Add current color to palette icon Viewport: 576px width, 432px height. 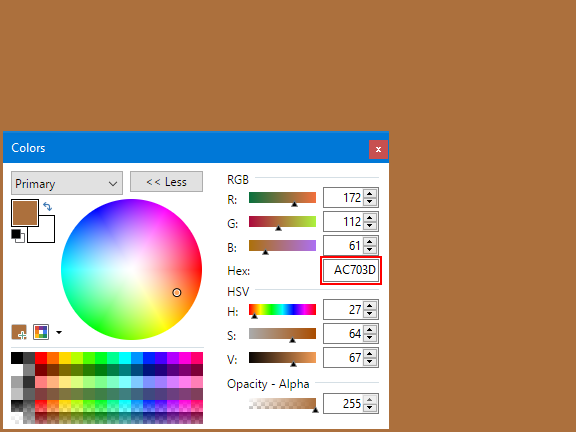19,332
